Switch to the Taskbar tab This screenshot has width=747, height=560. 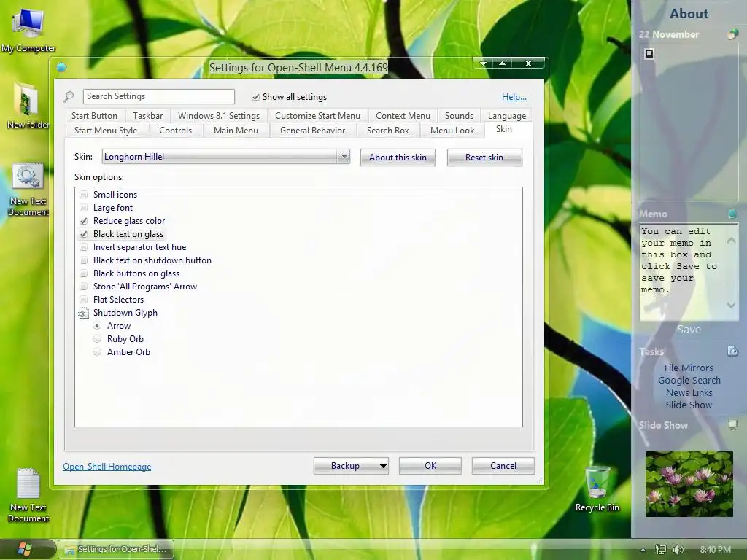tap(147, 116)
